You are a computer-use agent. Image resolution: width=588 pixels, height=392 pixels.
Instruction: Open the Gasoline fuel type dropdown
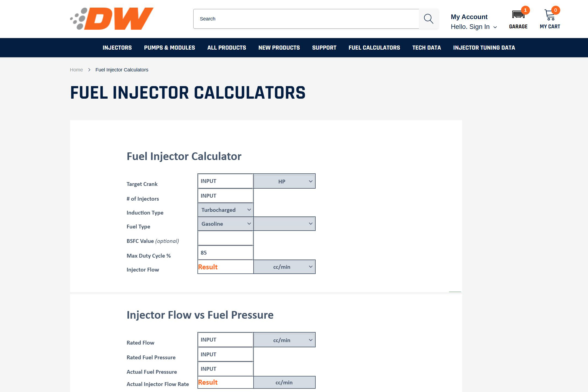tap(226, 224)
